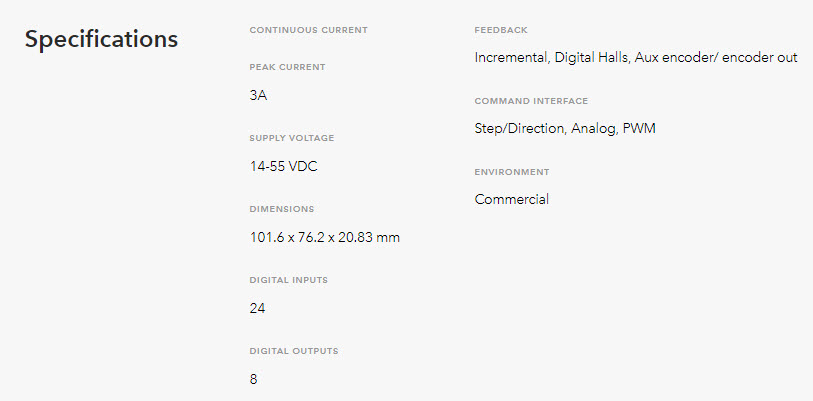Click the word PWM in command interface
Image resolution: width=813 pixels, height=401 pixels.
click(x=639, y=129)
